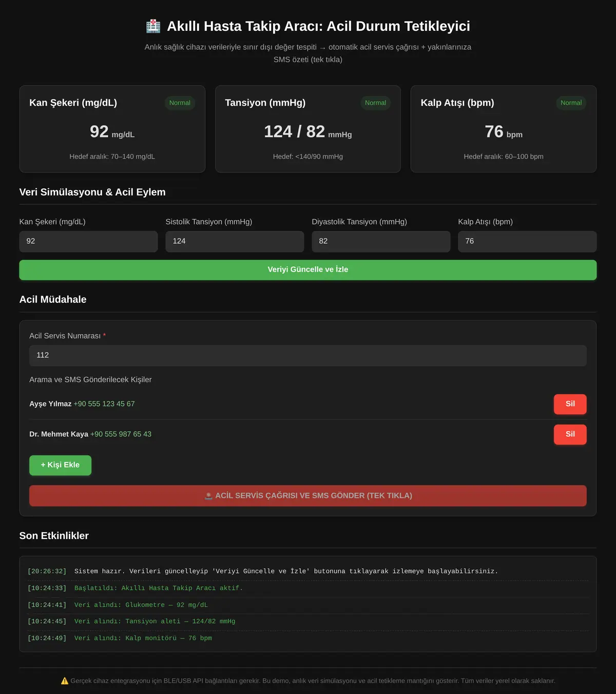Image resolution: width=616 pixels, height=694 pixels.
Task: Click Dr. Mehmet Kaya's phone number
Action: (121, 434)
